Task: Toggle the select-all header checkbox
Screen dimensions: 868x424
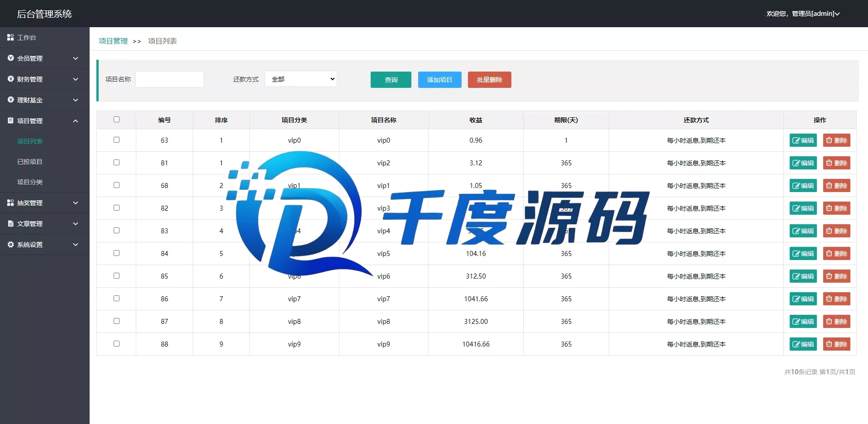Action: click(116, 120)
